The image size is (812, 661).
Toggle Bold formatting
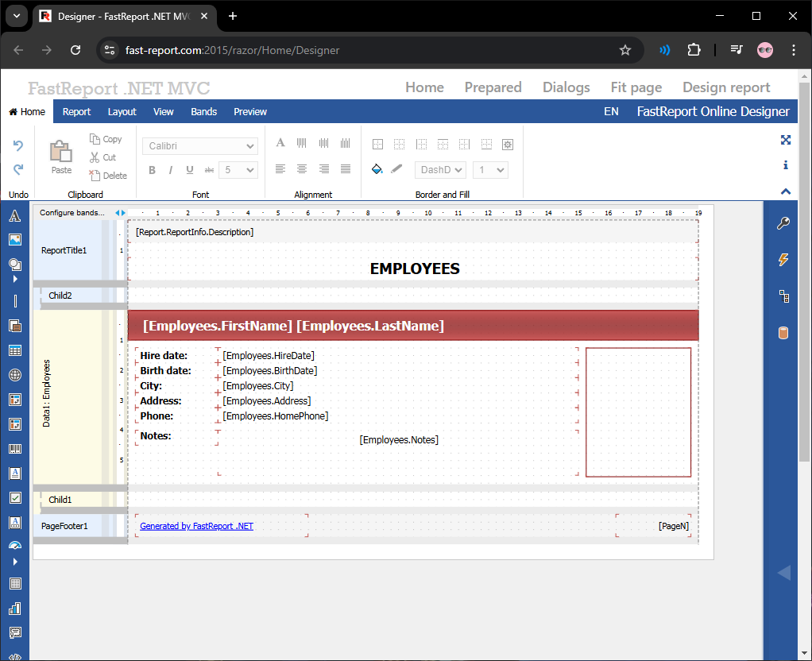pyautogui.click(x=153, y=170)
